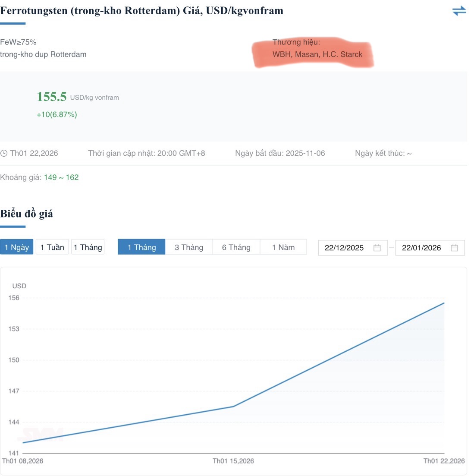Click the Ferrotungsten Rotterdam price title
This screenshot has width=474, height=476.
pos(142,11)
